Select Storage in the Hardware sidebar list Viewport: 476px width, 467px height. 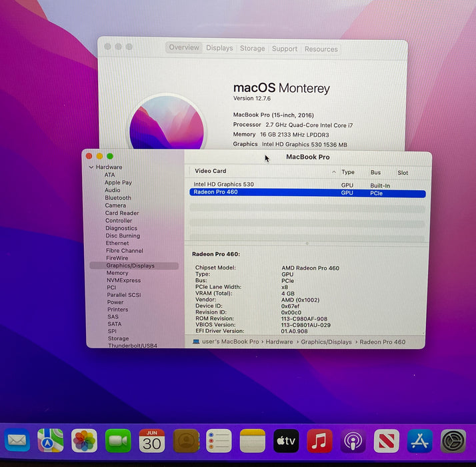[x=119, y=338]
